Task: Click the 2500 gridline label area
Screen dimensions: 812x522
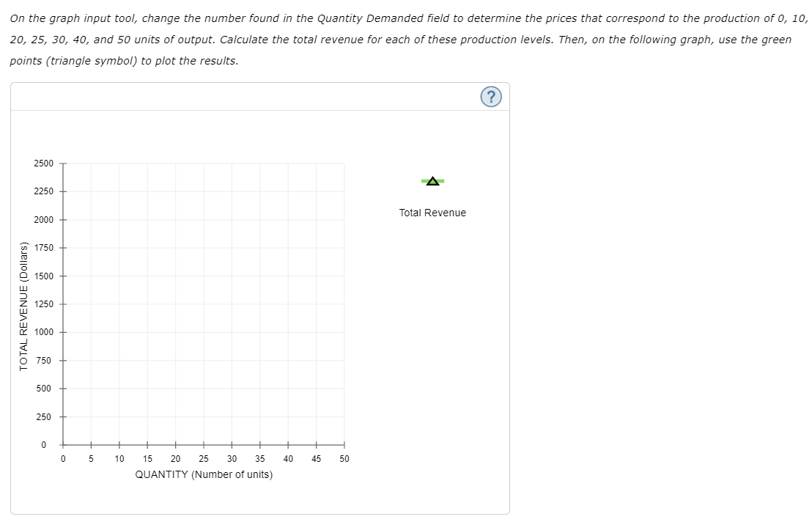Action: click(43, 163)
